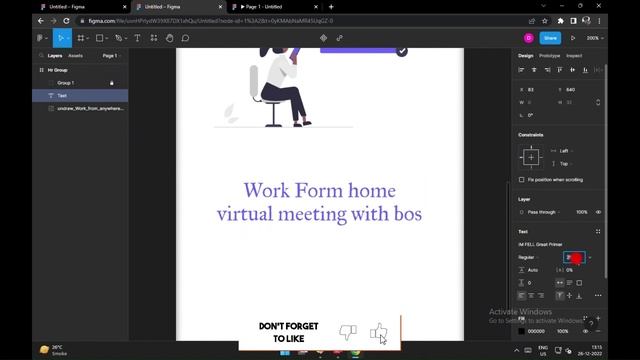
Task: Open the Pass through blend mode dropdown
Action: click(x=543, y=212)
